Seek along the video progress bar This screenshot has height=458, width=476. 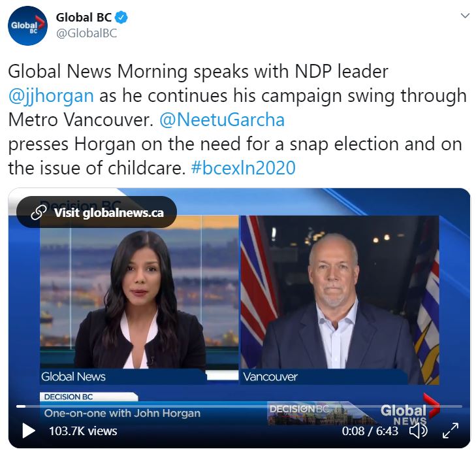(239, 406)
